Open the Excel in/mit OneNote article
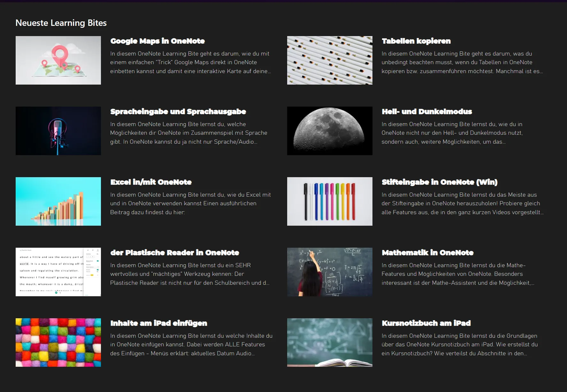The width and height of the screenshot is (567, 392). click(151, 182)
